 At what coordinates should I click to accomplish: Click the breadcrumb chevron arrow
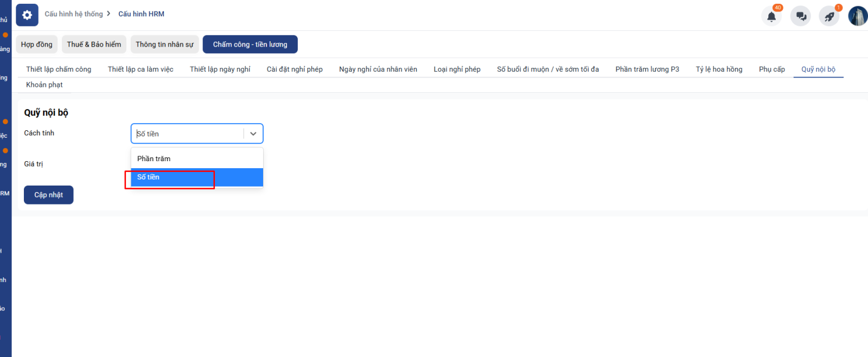108,14
